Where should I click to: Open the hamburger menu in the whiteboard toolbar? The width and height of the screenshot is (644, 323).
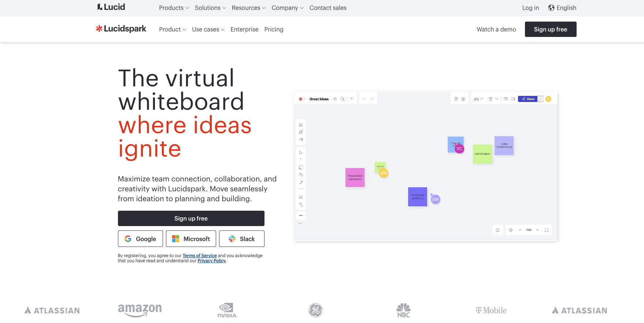351,99
